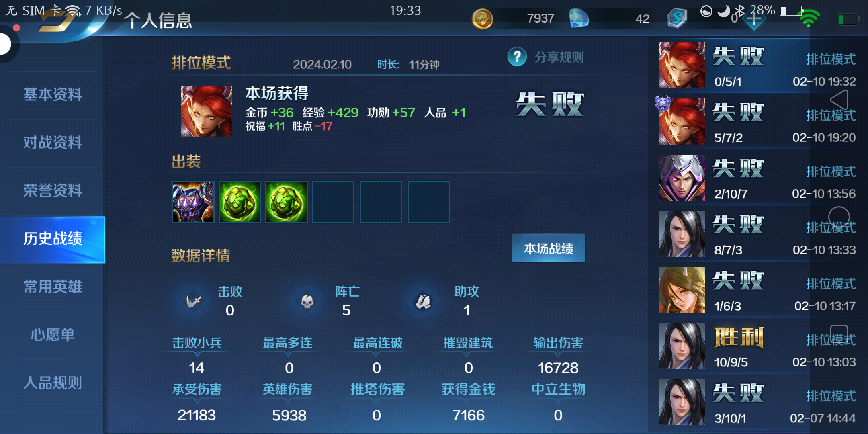868x434 pixels.
Task: Expand the 击败小兵 stat chevron
Action: (x=197, y=354)
